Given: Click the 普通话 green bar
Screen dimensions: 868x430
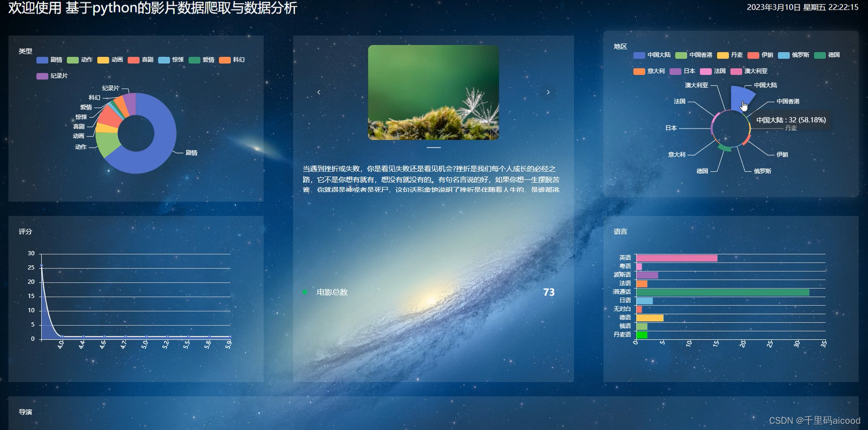Looking at the screenshot, I should [722, 292].
